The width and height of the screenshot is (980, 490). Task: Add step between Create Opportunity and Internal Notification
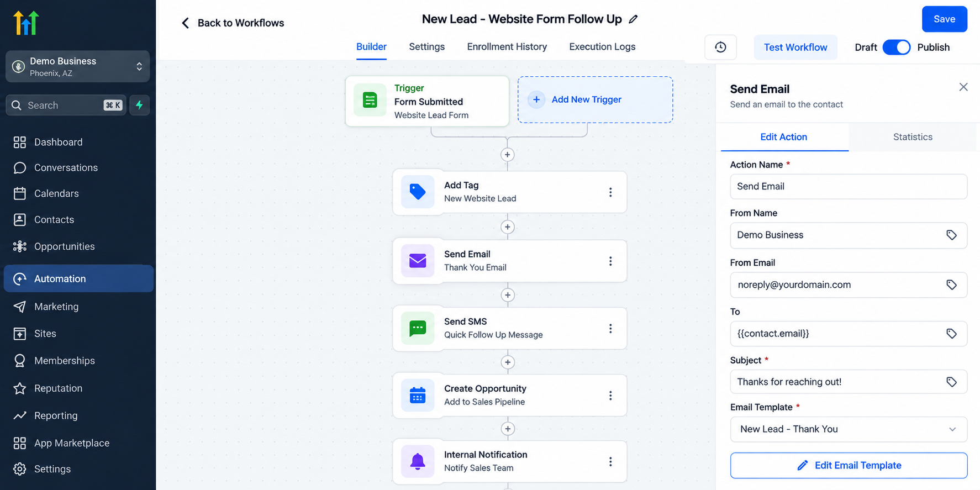pos(508,429)
